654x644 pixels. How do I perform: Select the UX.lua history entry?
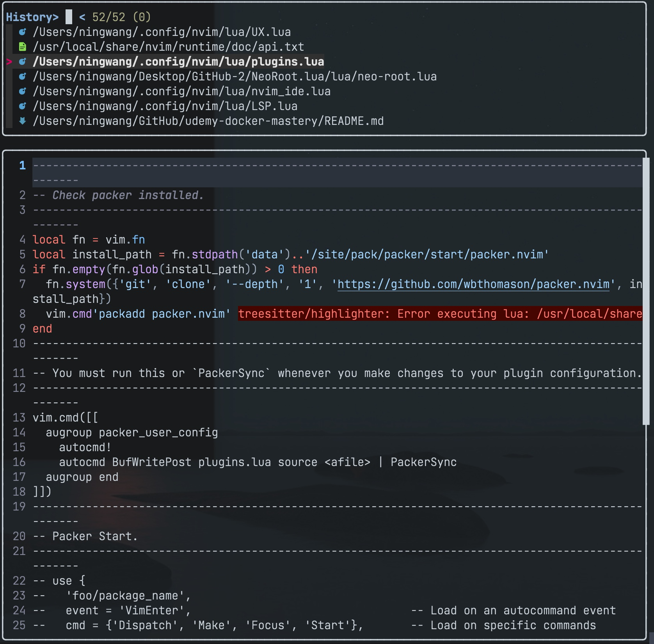[x=161, y=32]
